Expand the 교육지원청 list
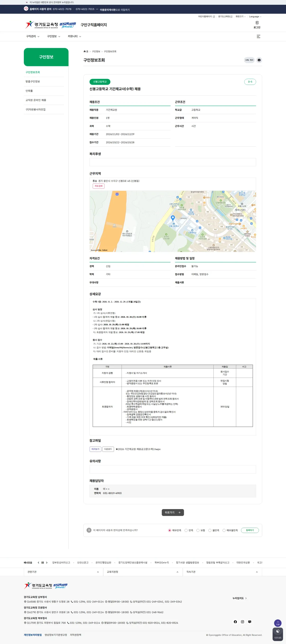The width and height of the screenshot is (286, 644). pyautogui.click(x=143, y=572)
